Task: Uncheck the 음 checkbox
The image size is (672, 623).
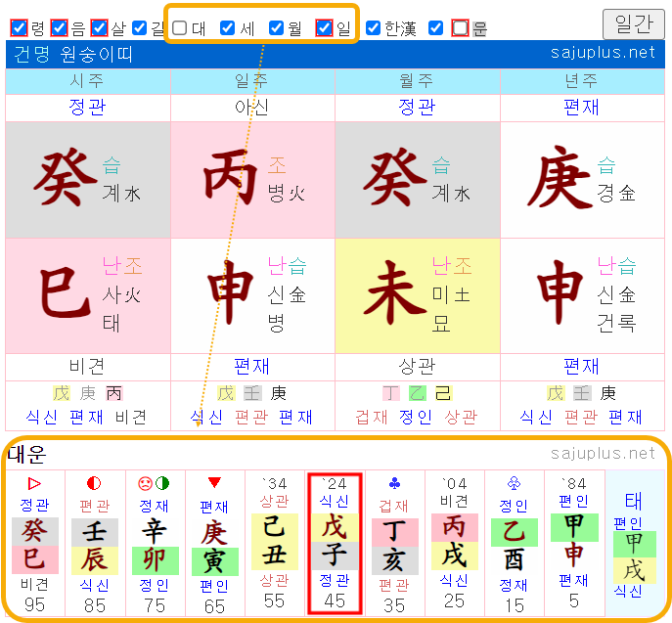Action: pos(59,28)
